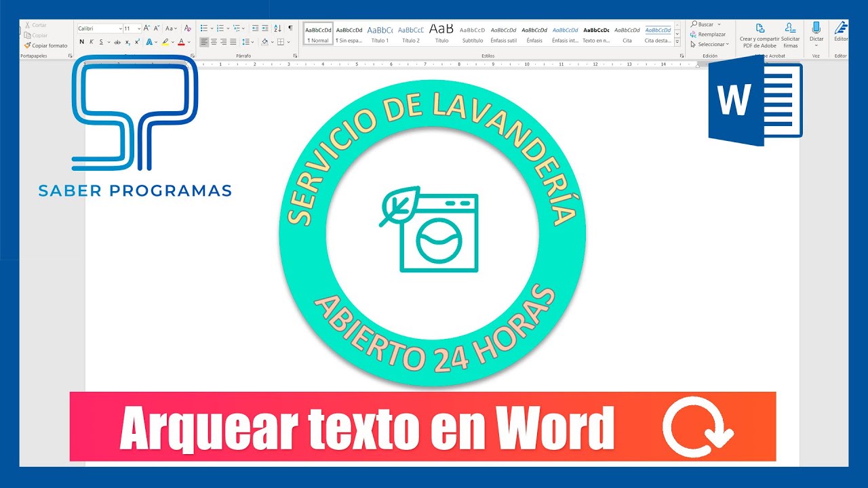The height and width of the screenshot is (488, 868).
Task: Apply the bullet list icon
Action: [204, 28]
